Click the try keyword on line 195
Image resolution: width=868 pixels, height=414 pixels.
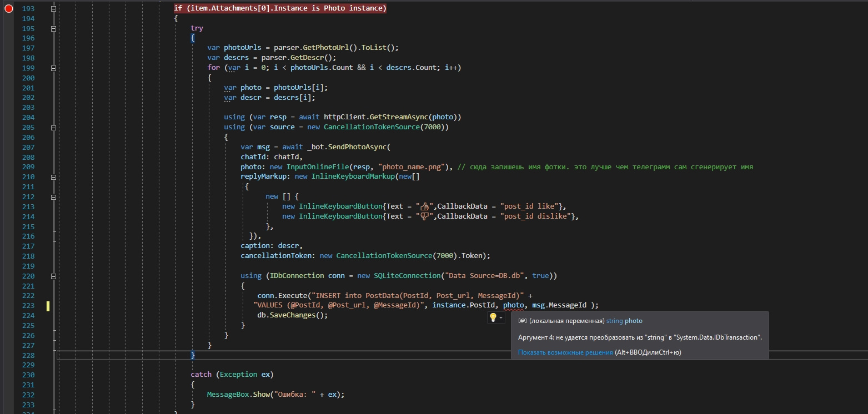pos(197,28)
